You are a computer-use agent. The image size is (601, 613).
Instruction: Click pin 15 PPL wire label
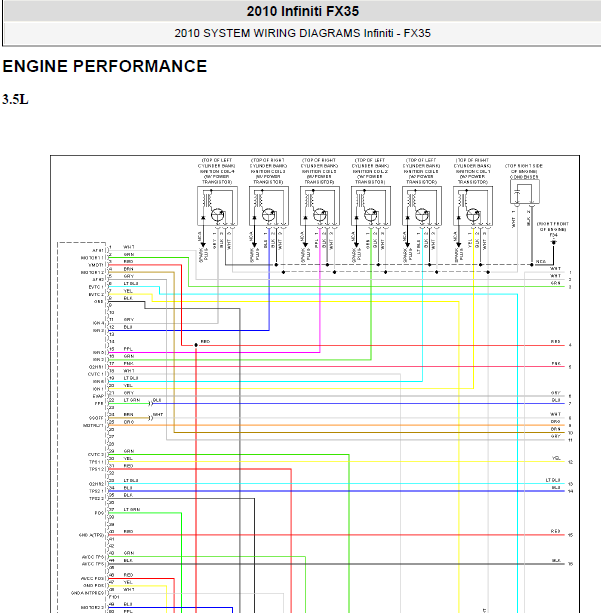coord(128,349)
